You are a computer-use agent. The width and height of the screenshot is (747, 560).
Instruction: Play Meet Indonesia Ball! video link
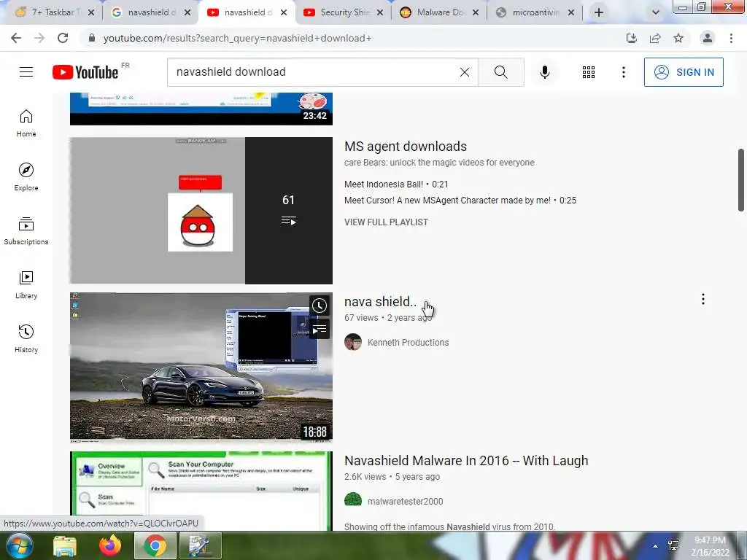pos(396,184)
